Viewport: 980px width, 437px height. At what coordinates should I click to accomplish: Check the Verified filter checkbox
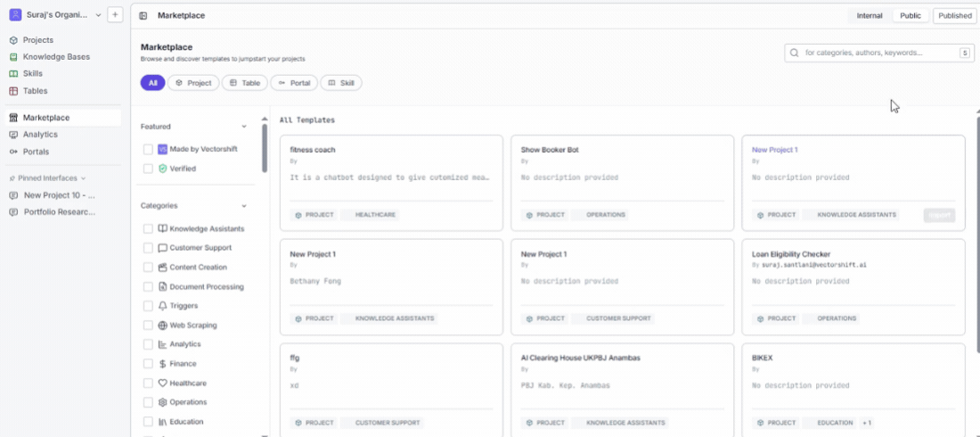[x=148, y=169]
